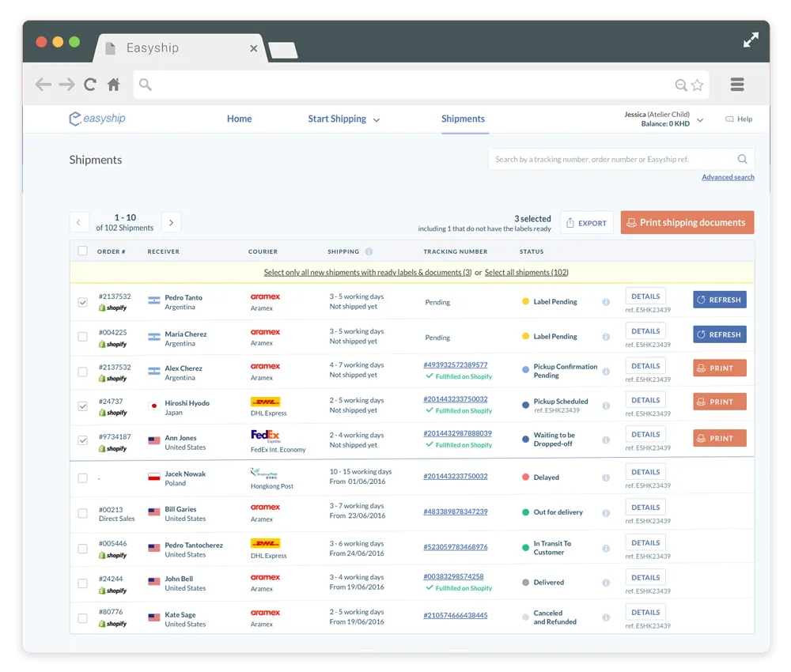Viewport: 791px width, 672px height.
Task: Click info icon beside Delivered status
Action: pos(606,583)
